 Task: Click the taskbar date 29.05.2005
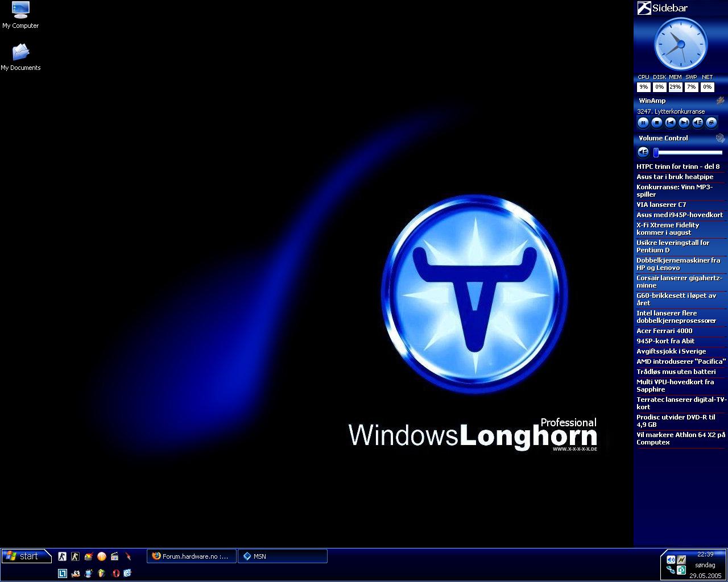pos(705,576)
